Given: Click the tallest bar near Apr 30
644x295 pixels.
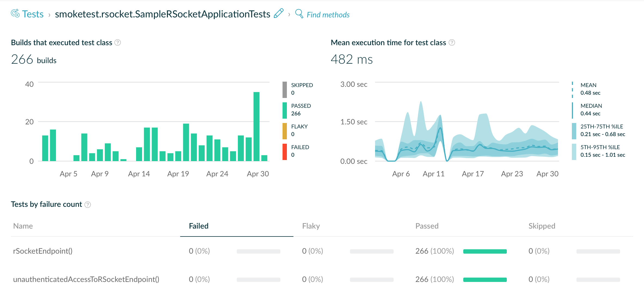Looking at the screenshot, I should tap(256, 127).
